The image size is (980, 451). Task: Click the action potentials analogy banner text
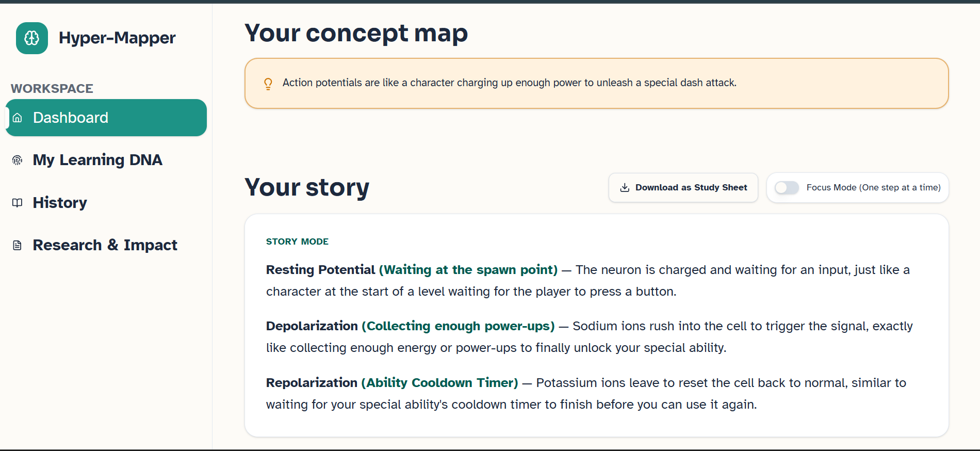[x=509, y=83]
